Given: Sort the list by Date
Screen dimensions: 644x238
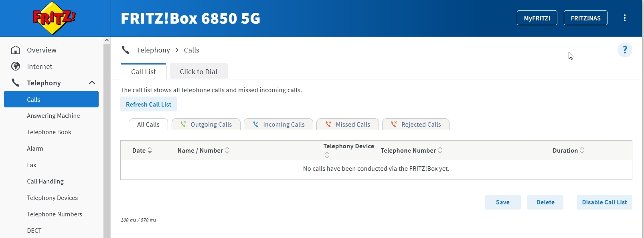Looking at the screenshot, I should click(142, 151).
